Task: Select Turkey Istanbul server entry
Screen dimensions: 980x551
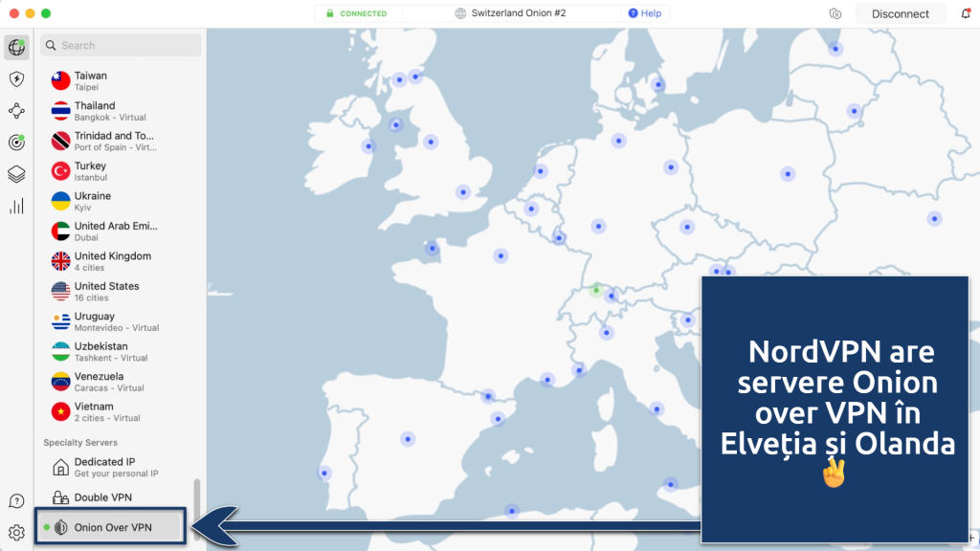Action: [119, 170]
